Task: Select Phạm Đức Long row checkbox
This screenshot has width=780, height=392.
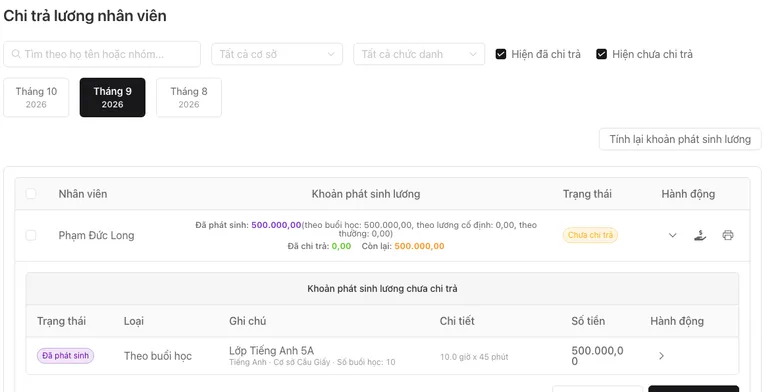Action: 31,235
